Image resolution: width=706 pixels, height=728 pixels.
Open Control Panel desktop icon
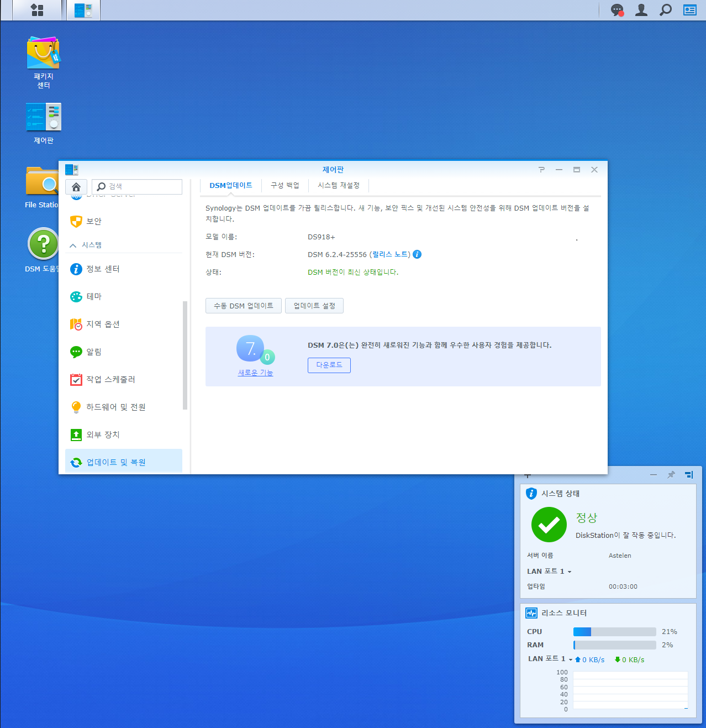(x=44, y=123)
